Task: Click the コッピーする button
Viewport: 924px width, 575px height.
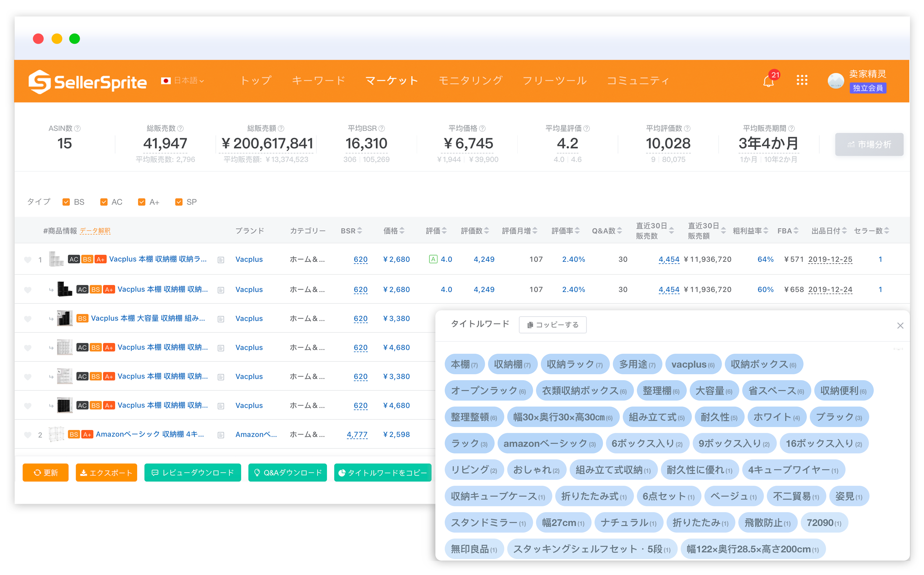Action: [x=552, y=325]
